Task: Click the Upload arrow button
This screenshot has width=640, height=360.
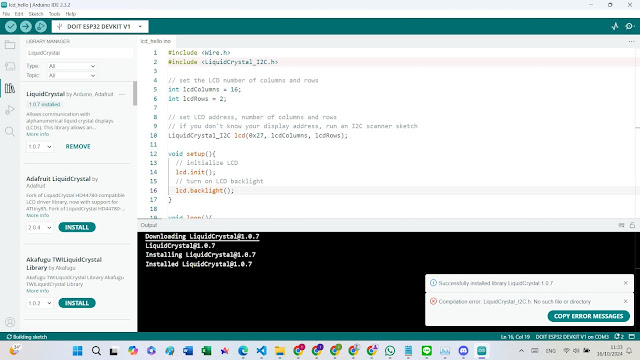Action: (x=26, y=27)
